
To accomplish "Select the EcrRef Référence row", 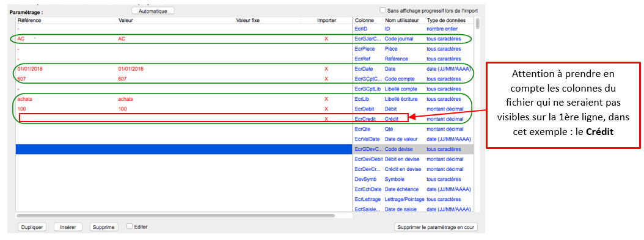I will 413,59.
